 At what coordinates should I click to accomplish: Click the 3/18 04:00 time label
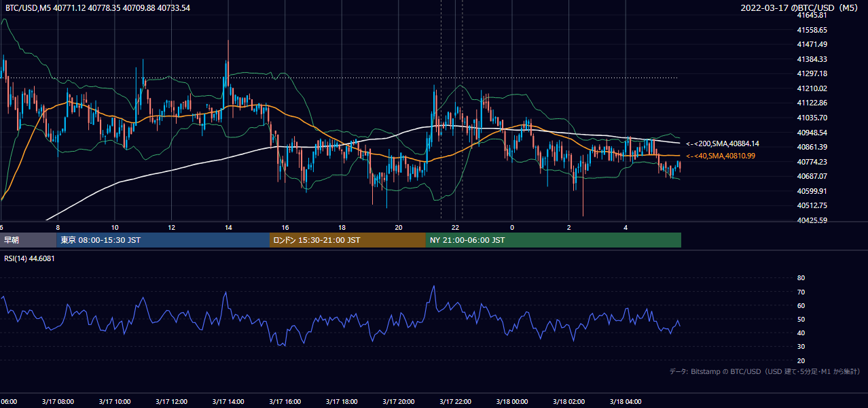tap(626, 402)
